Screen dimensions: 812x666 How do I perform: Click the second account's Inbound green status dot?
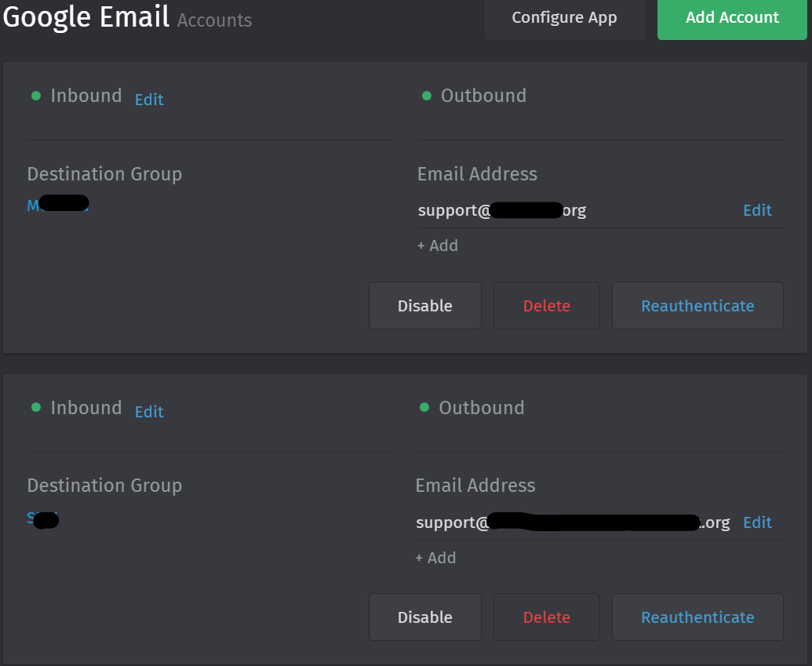coord(36,408)
